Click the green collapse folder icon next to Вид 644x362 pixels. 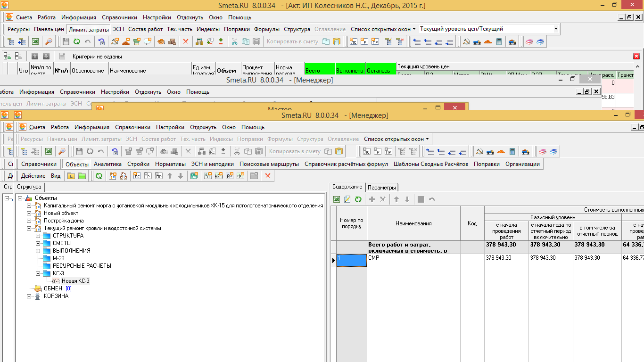pyautogui.click(x=82, y=176)
